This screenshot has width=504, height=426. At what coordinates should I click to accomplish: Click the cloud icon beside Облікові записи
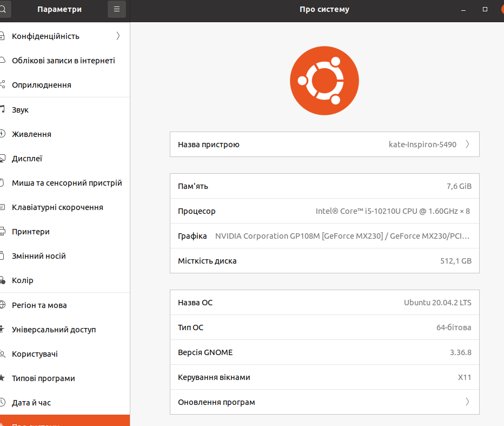tap(2, 60)
